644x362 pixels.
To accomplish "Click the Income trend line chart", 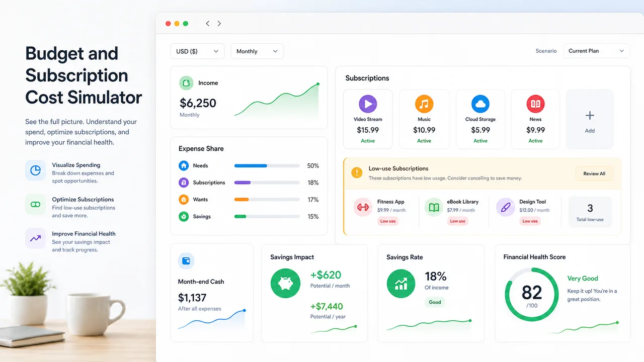I will tap(277, 100).
